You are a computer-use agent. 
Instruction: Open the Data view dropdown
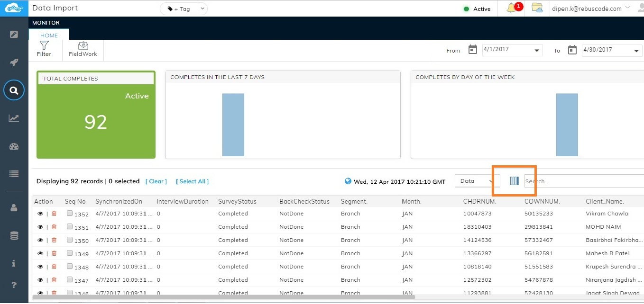[477, 181]
